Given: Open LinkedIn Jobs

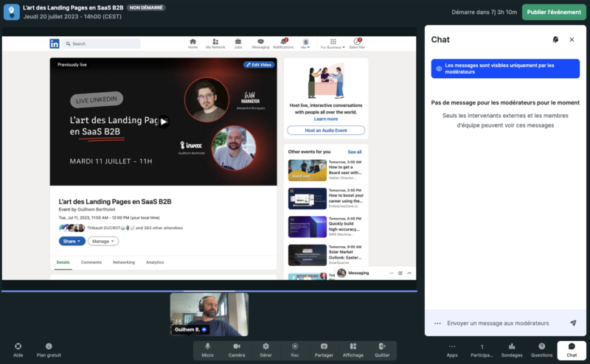Looking at the screenshot, I should tap(237, 43).
